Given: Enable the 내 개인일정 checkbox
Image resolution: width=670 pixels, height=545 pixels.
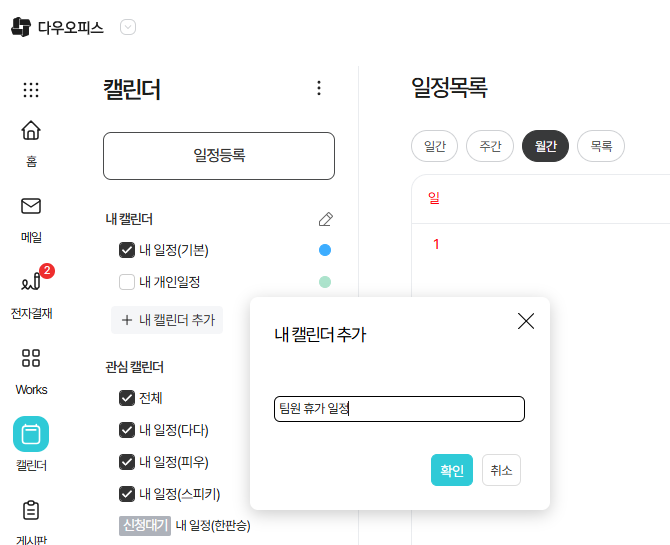Looking at the screenshot, I should pyautogui.click(x=127, y=282).
